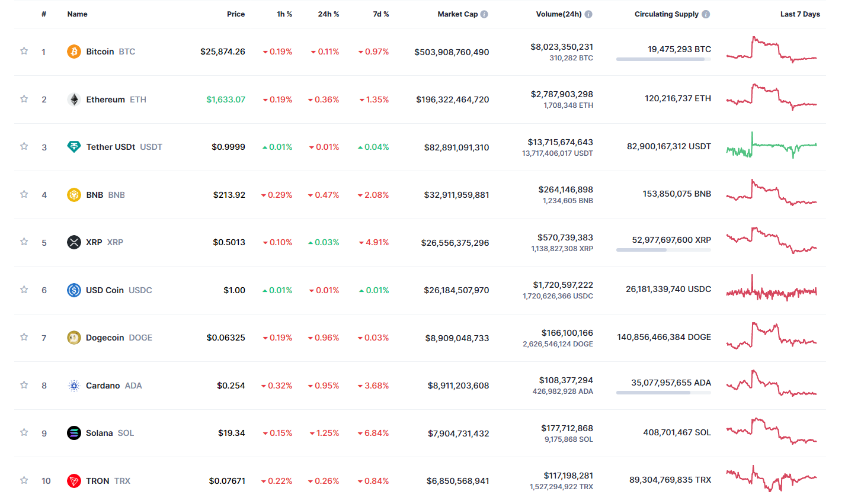Sort table by Price column header

click(x=236, y=14)
